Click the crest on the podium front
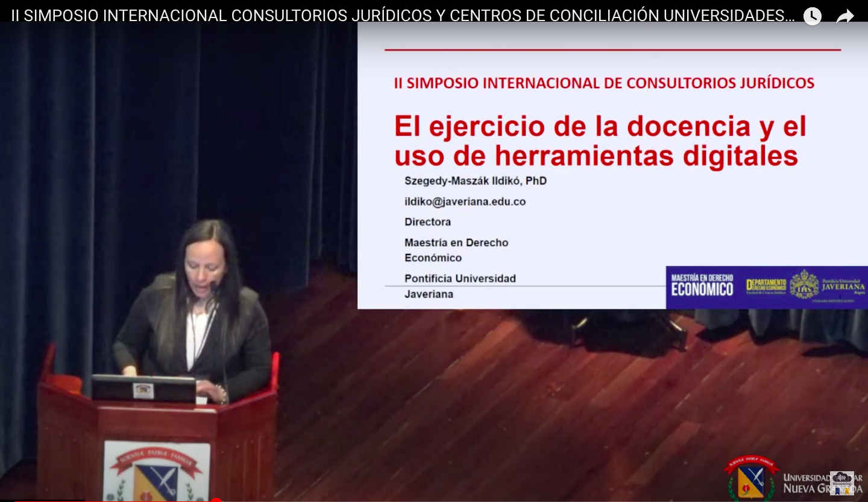The width and height of the screenshot is (868, 502). pyautogui.click(x=156, y=472)
